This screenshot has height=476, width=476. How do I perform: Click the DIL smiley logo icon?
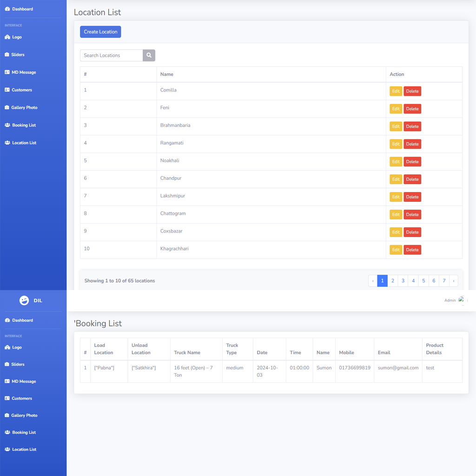24,301
